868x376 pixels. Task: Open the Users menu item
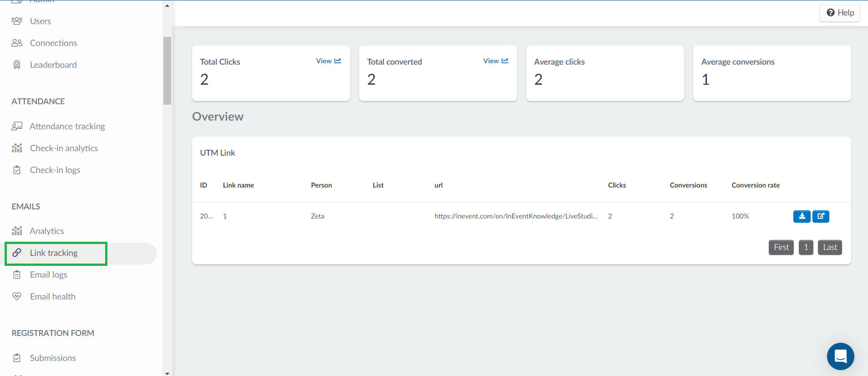(x=41, y=21)
